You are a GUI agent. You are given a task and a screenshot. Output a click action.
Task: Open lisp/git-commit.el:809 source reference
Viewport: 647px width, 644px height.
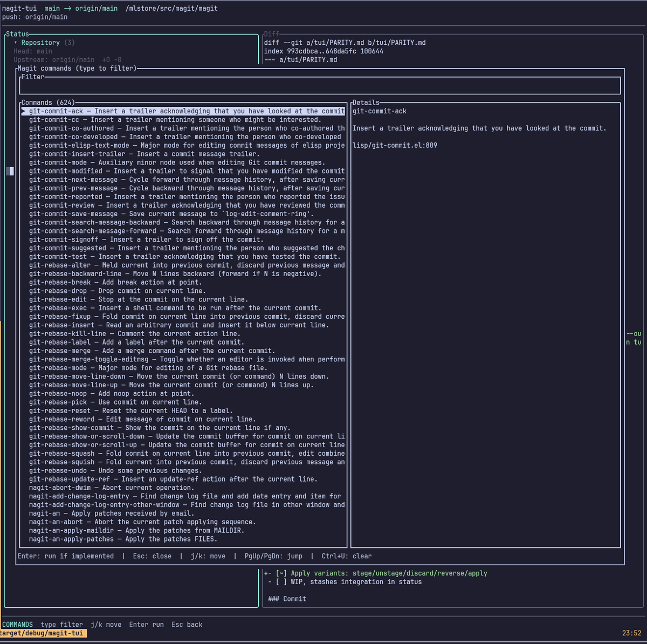[395, 146]
